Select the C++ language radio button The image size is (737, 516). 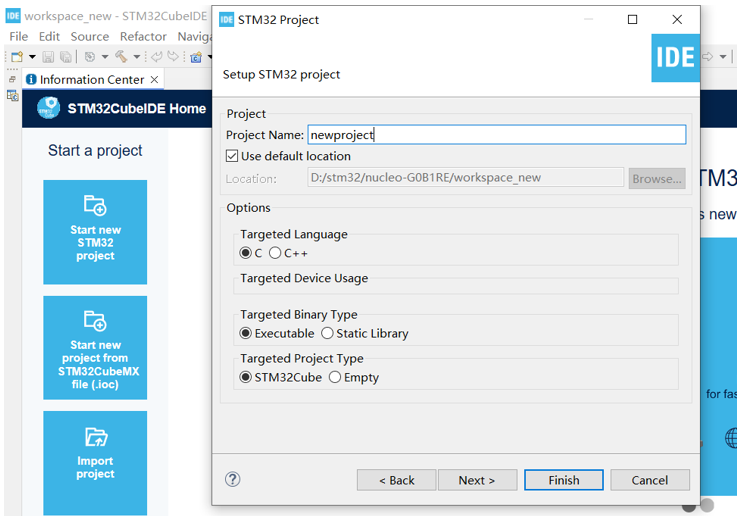(x=275, y=253)
